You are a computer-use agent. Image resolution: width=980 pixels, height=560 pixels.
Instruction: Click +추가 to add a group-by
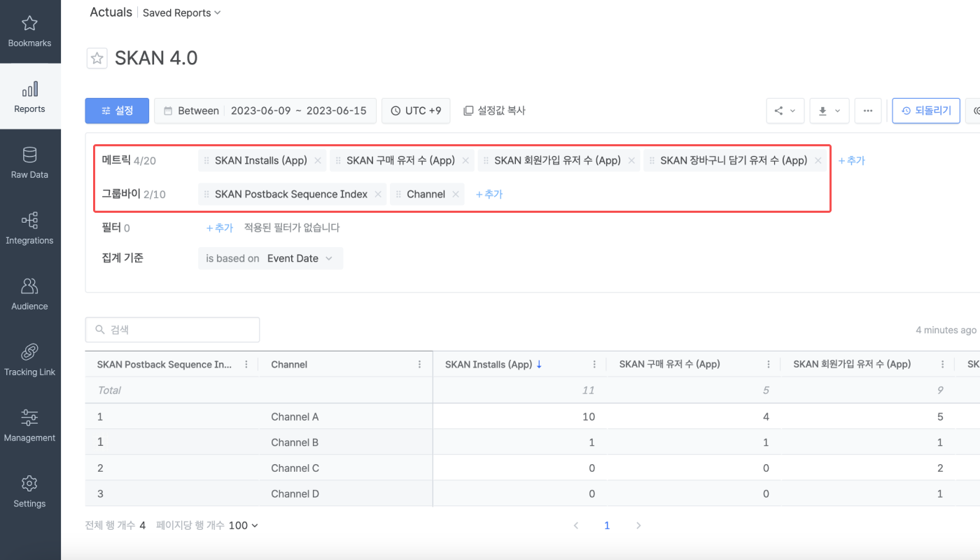click(x=489, y=194)
